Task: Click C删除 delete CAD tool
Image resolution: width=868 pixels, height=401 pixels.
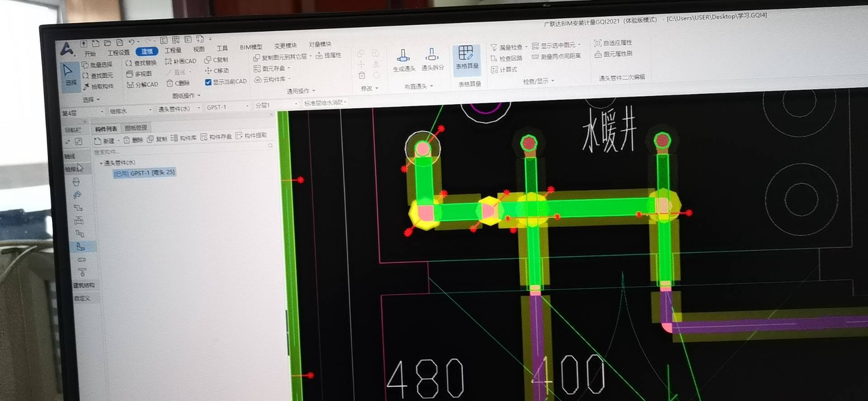Action: point(178,83)
